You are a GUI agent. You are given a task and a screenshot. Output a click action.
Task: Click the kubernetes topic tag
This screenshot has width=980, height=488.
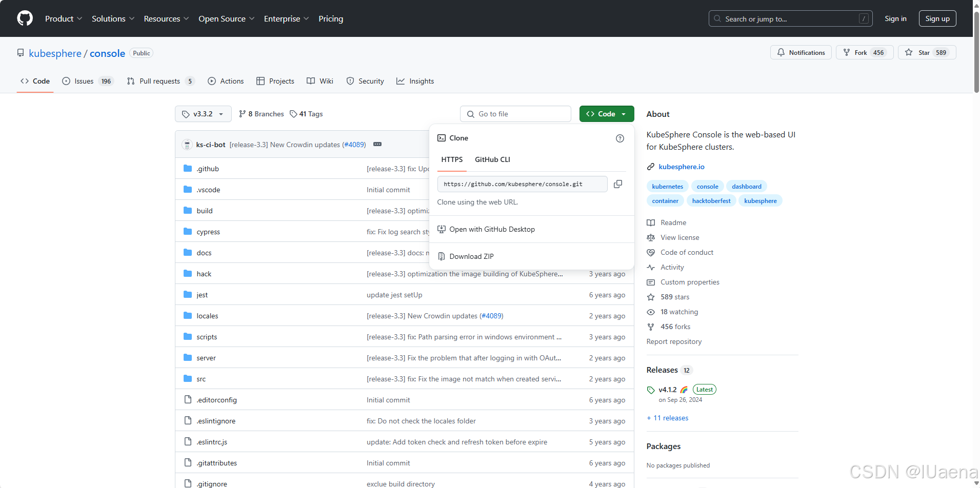click(x=667, y=187)
